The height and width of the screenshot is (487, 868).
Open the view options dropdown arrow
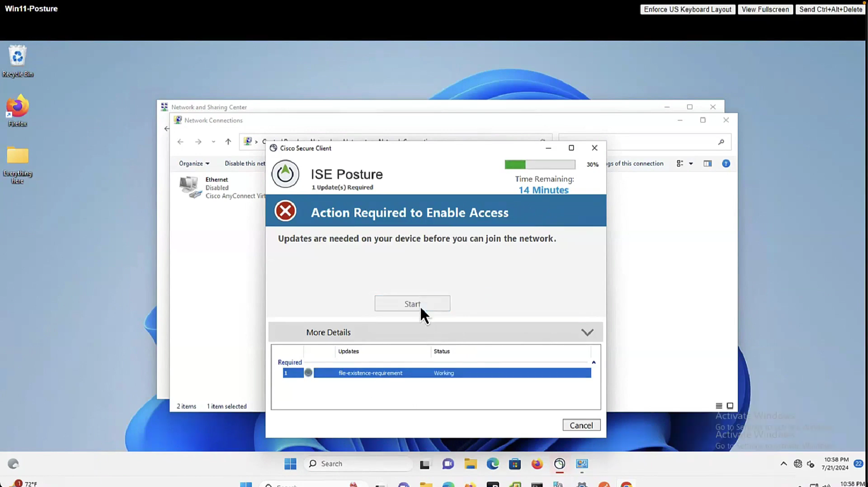click(x=691, y=163)
